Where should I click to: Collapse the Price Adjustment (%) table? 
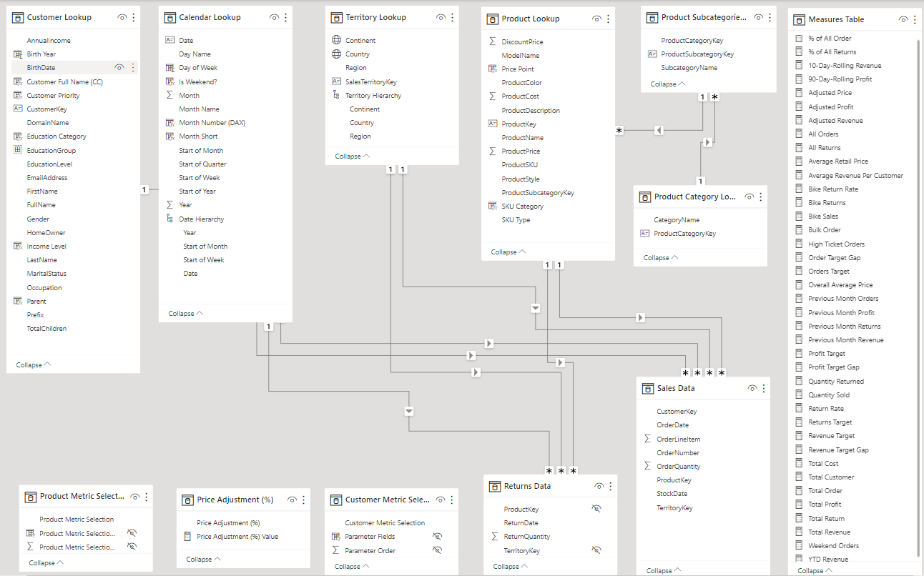point(203,560)
